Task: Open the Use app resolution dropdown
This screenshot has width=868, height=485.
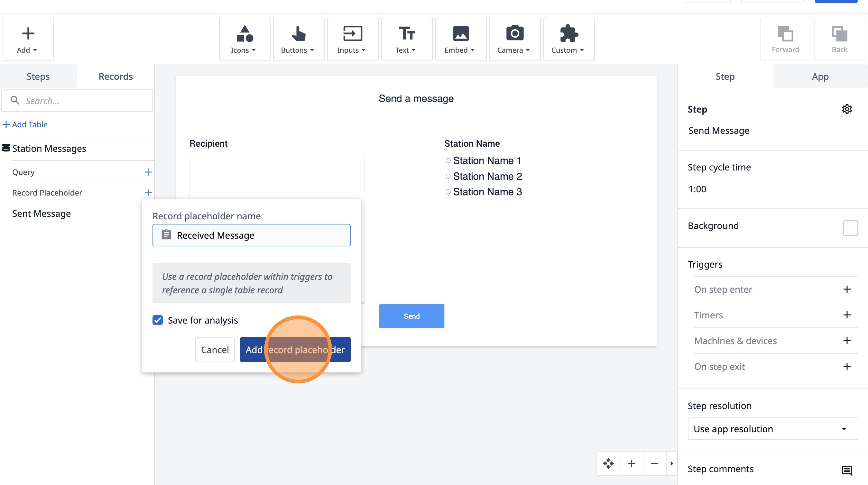Action: (x=772, y=429)
